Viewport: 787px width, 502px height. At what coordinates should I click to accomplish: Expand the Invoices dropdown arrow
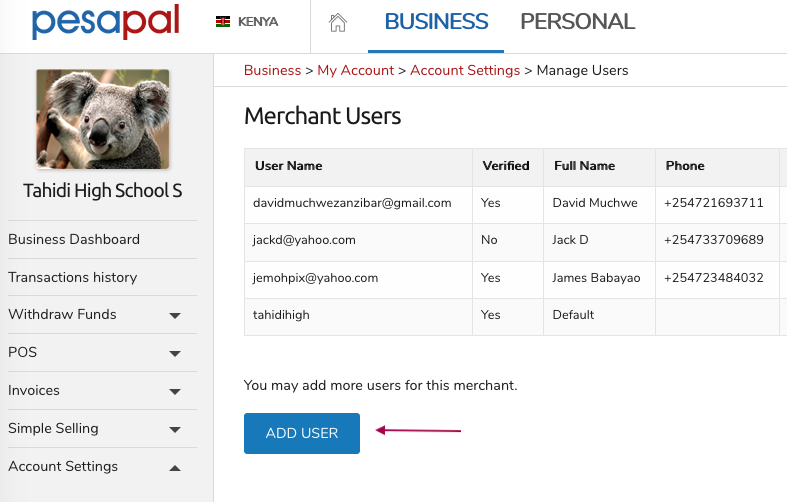pyautogui.click(x=175, y=392)
